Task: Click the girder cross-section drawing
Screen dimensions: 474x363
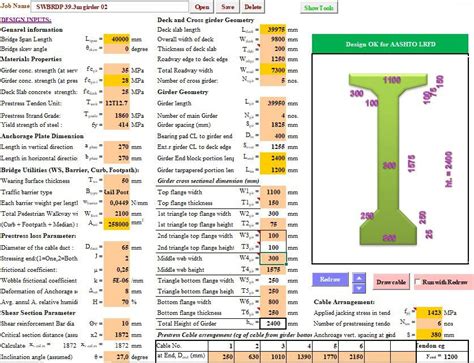Action: (388, 159)
